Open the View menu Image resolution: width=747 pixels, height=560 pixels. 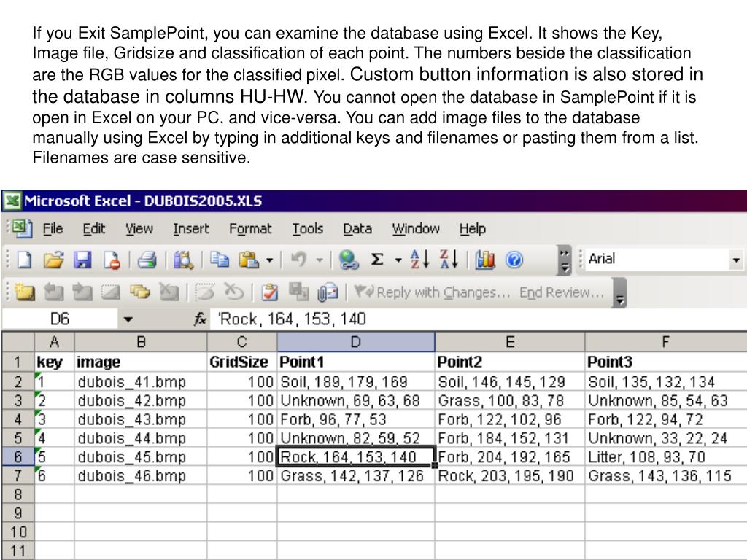pyautogui.click(x=139, y=229)
